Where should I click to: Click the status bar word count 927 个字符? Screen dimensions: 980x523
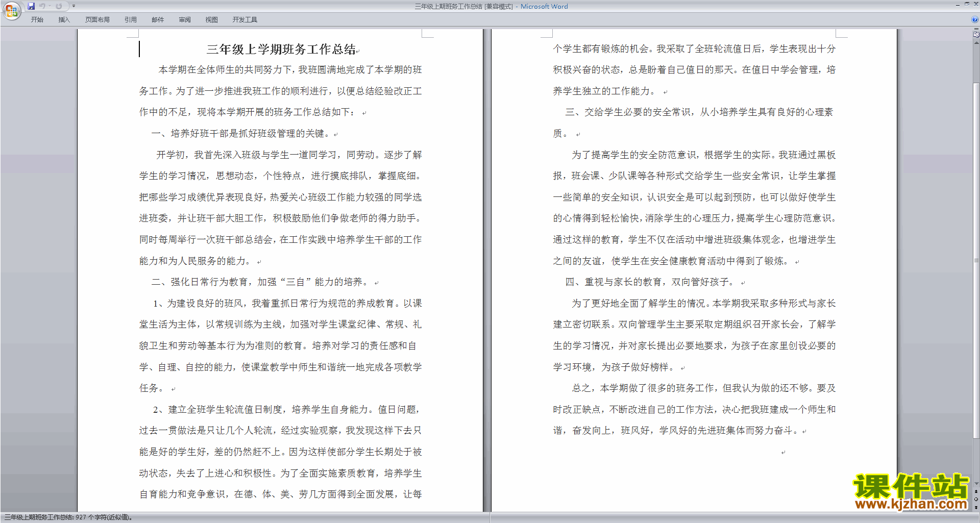pos(104,517)
